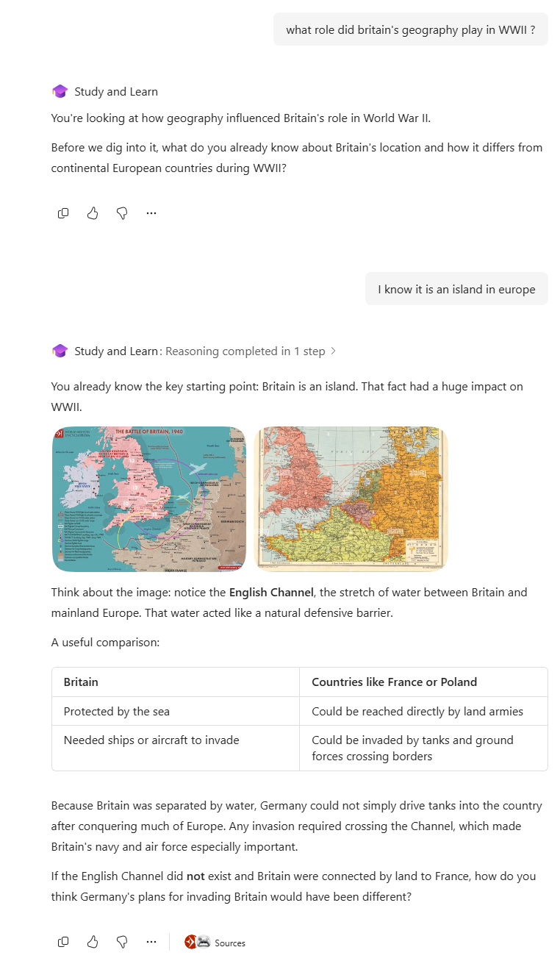Screen dimensions: 560x972
Task: Open more options for the second response
Action: pos(151,942)
